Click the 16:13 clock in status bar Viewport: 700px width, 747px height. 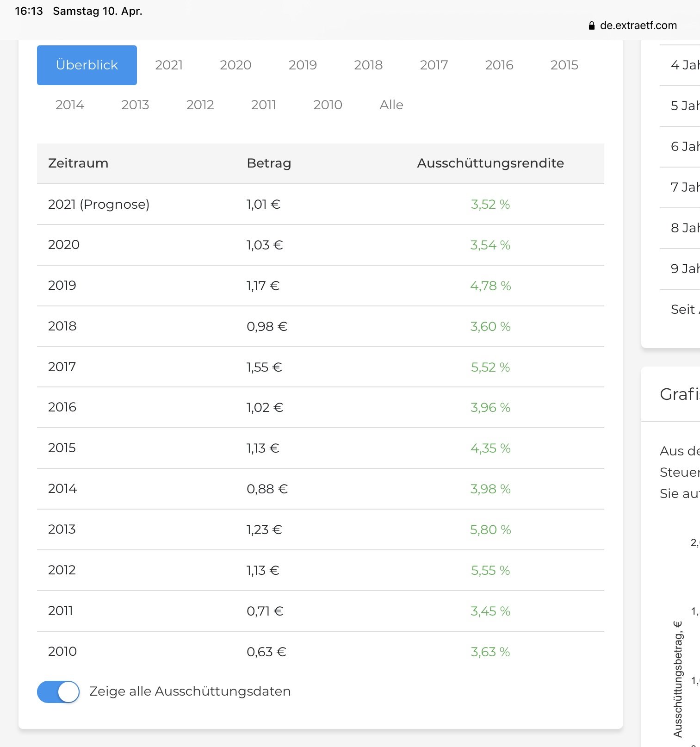coord(29,11)
